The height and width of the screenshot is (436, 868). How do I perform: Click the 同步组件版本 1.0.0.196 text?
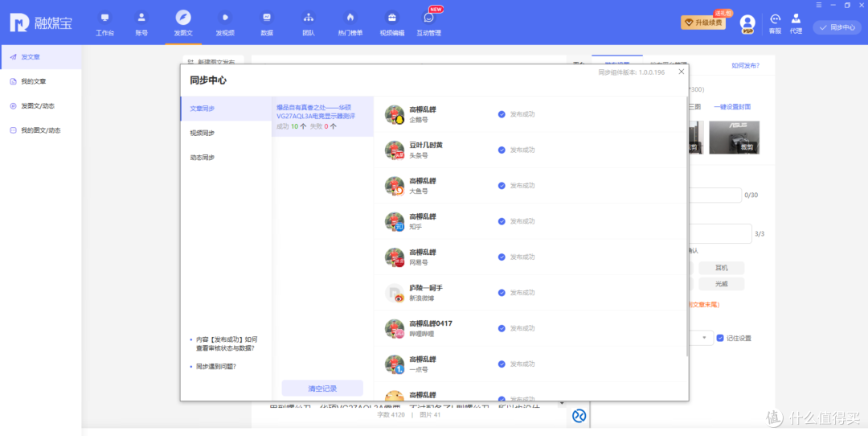click(x=631, y=72)
